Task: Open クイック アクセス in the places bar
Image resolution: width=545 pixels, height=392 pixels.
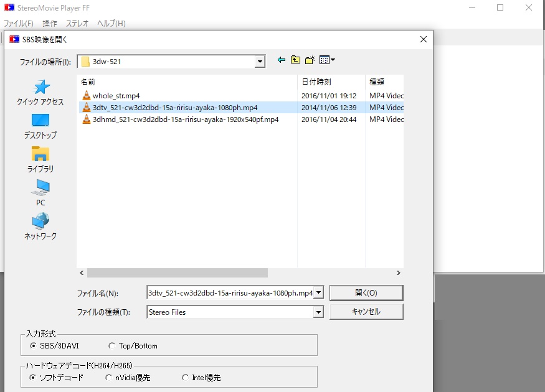Action: [40, 93]
